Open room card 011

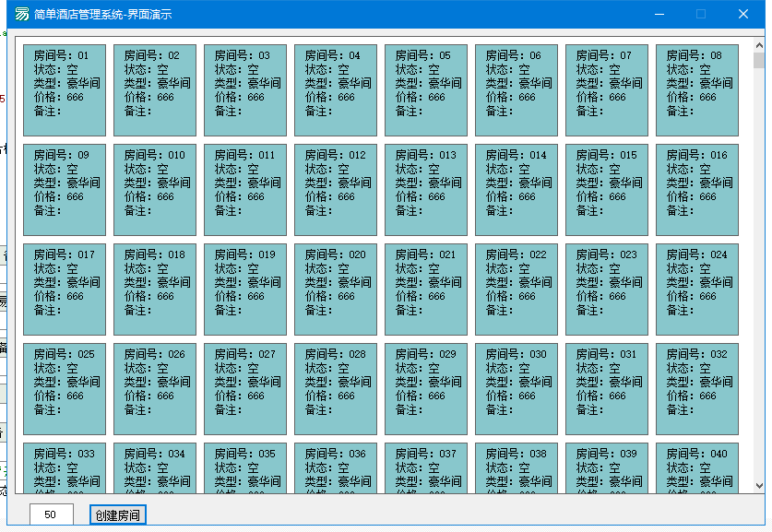(245, 190)
